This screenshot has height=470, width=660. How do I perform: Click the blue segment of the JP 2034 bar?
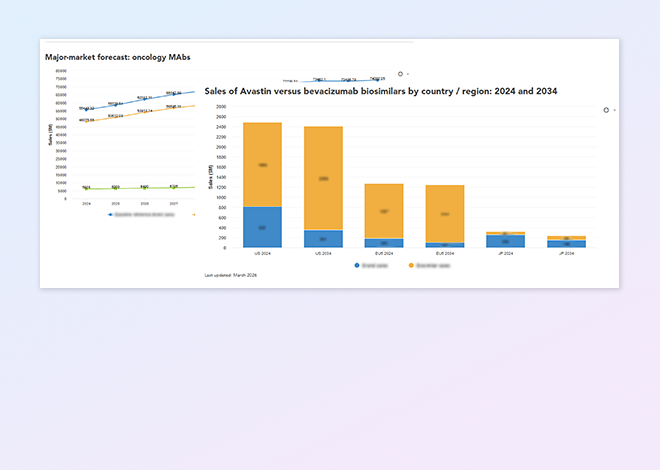(566, 244)
